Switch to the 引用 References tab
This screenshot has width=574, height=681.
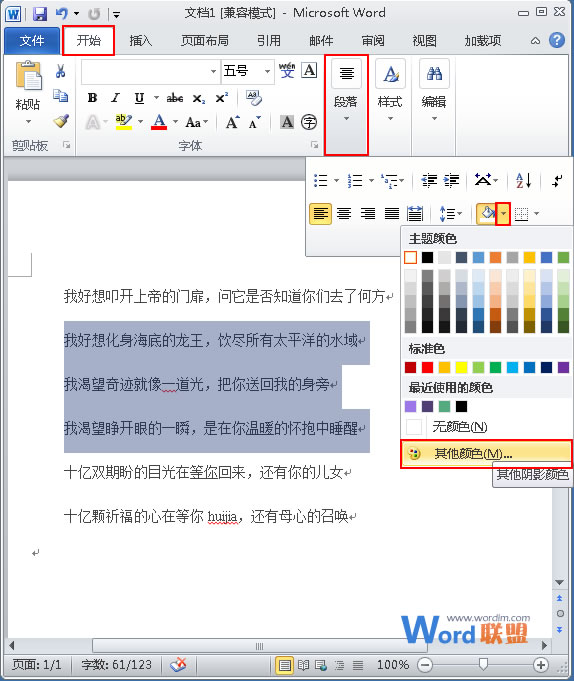tap(268, 41)
